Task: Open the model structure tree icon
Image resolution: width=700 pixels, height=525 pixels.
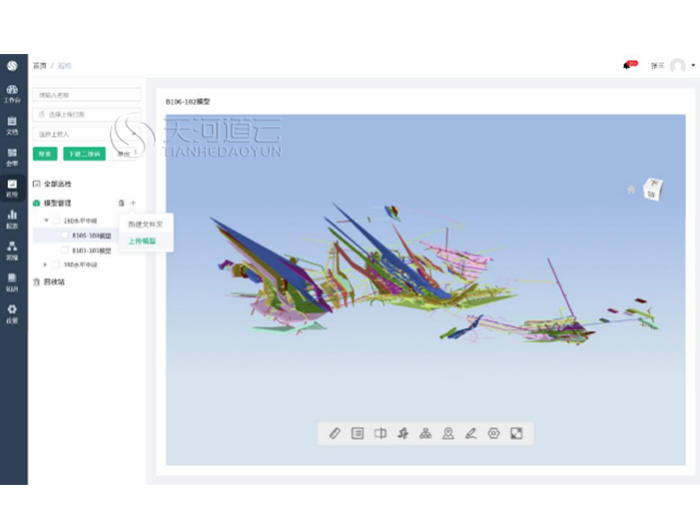Action: (x=425, y=433)
